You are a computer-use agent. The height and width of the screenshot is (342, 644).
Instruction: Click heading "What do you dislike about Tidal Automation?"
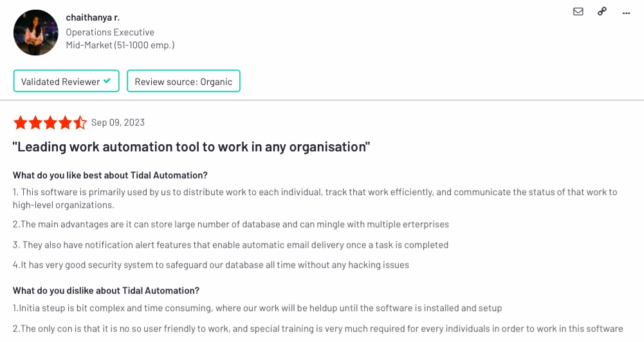tap(106, 290)
